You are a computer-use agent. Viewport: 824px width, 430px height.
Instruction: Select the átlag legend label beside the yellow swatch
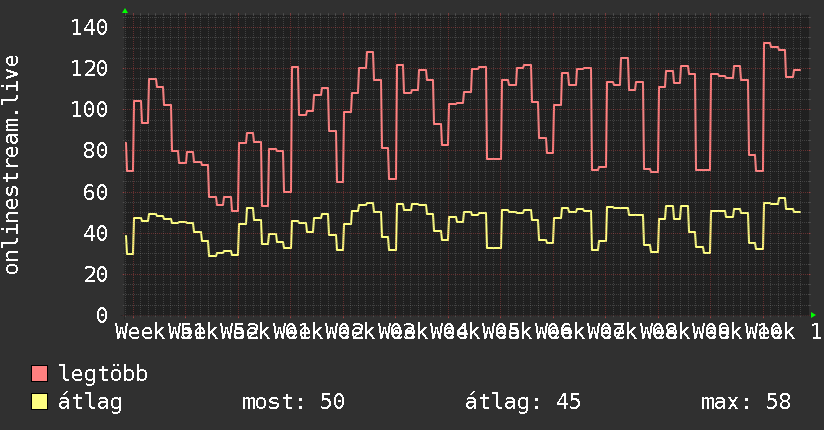pyautogui.click(x=90, y=402)
